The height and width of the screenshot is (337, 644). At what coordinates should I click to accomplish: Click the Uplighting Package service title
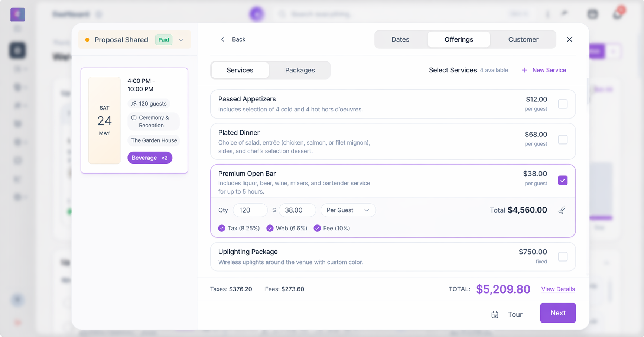tap(248, 252)
